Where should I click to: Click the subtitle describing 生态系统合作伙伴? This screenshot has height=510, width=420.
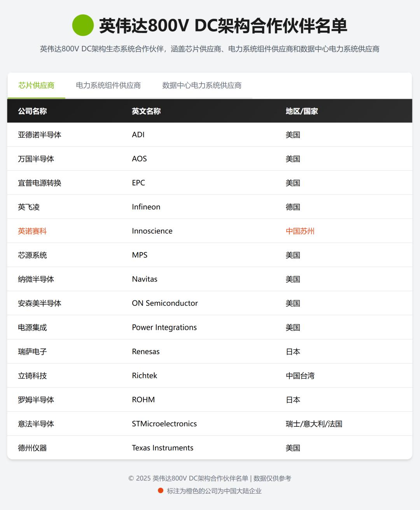point(210,49)
